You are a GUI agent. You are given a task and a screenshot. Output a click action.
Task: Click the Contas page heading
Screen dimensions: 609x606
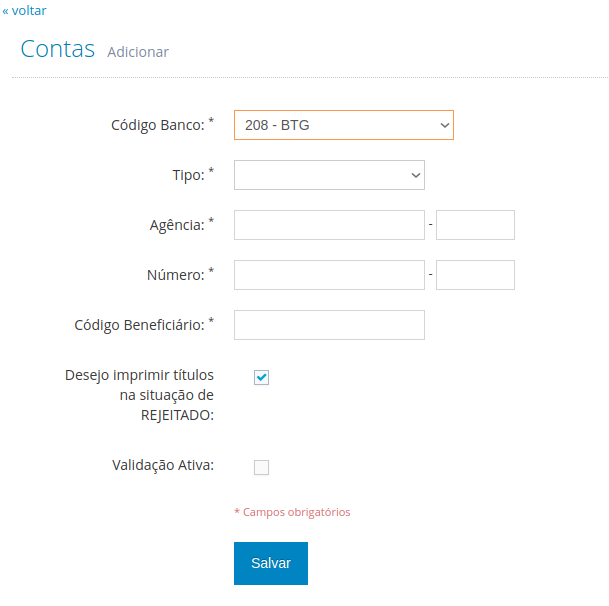tap(58, 49)
